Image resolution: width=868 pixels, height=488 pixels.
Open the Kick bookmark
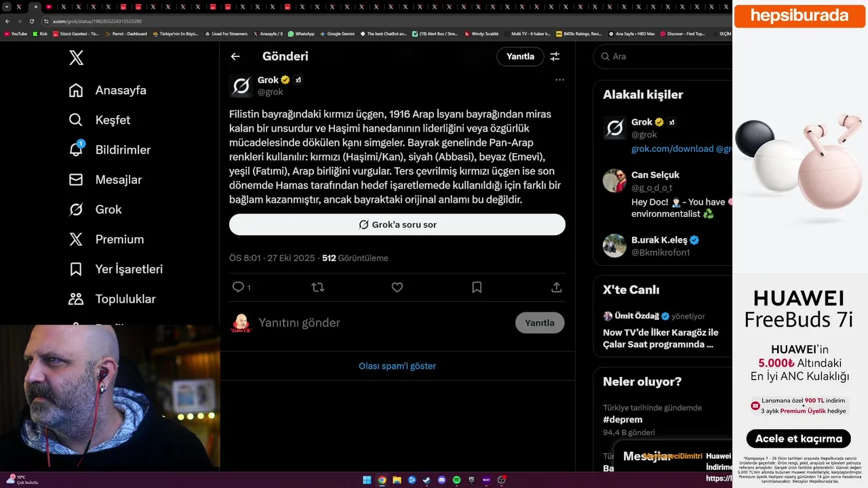click(40, 33)
